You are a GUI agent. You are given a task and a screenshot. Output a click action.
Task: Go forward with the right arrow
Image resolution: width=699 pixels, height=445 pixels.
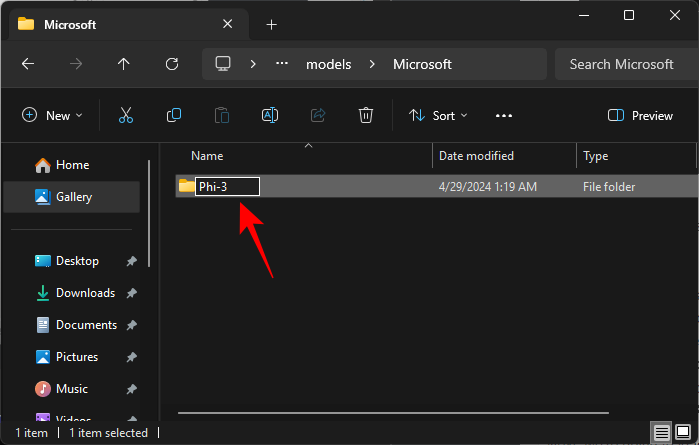click(x=76, y=64)
